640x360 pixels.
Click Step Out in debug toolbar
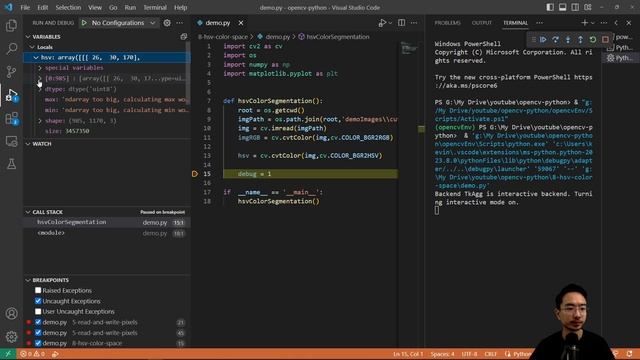coord(580,40)
